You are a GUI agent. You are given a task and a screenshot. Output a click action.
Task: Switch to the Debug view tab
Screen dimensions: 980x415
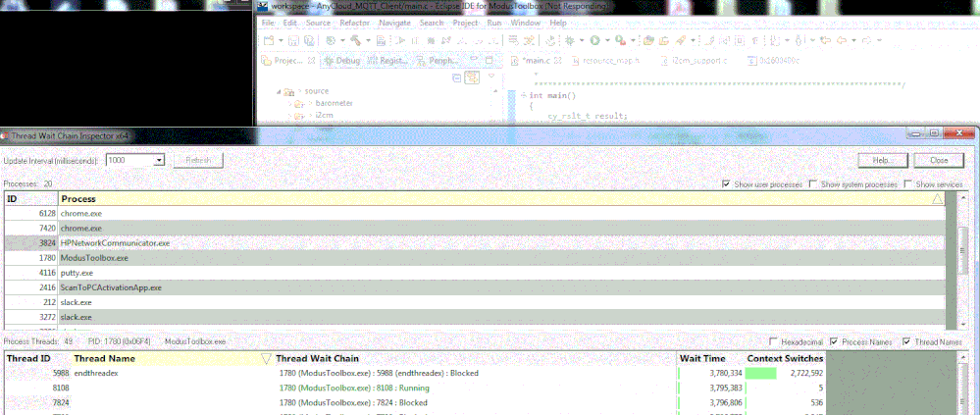pos(342,61)
